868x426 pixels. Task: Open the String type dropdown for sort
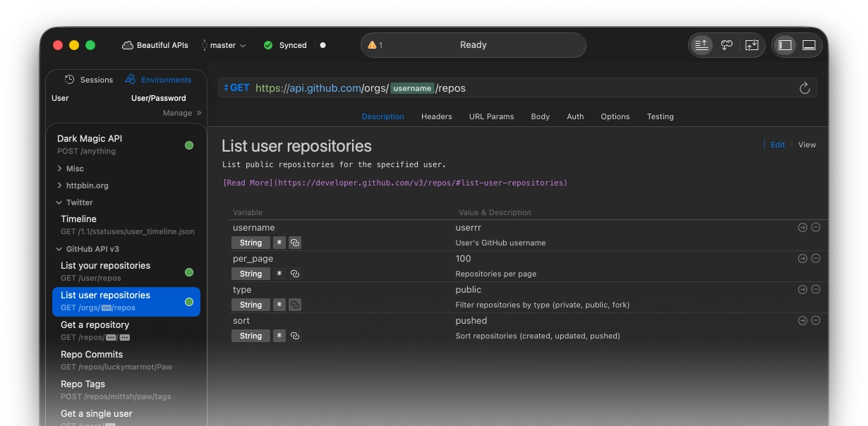(x=251, y=336)
